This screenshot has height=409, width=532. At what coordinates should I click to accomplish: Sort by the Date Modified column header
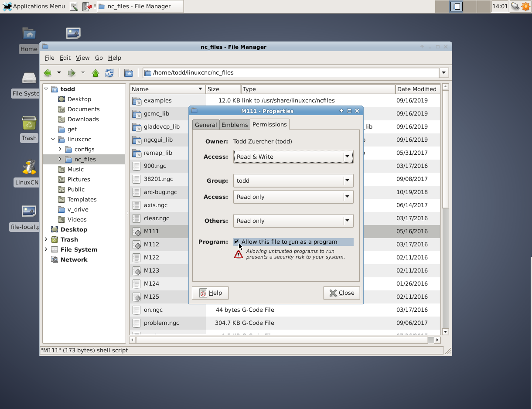coord(418,89)
